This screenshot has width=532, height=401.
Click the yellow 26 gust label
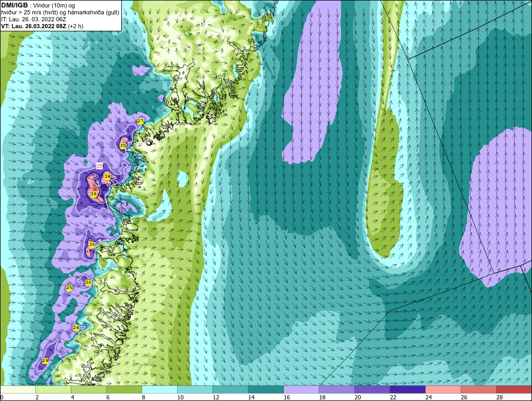click(76, 328)
